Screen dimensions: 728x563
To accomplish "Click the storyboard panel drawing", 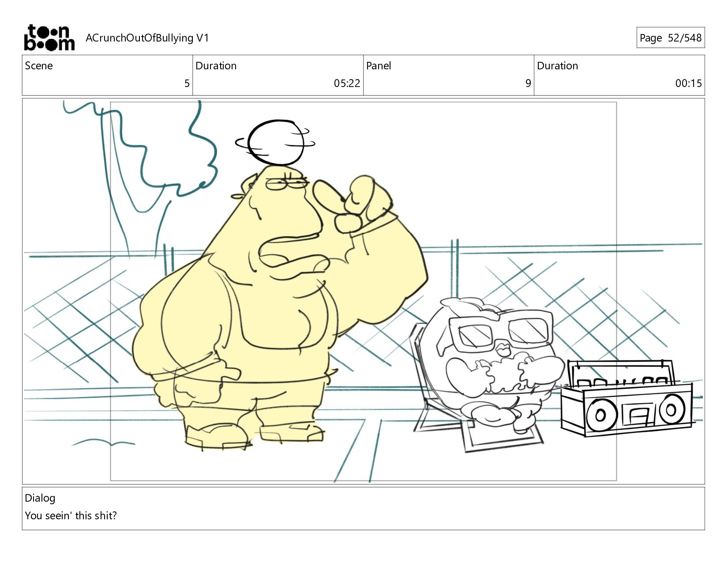I will tap(363, 291).
